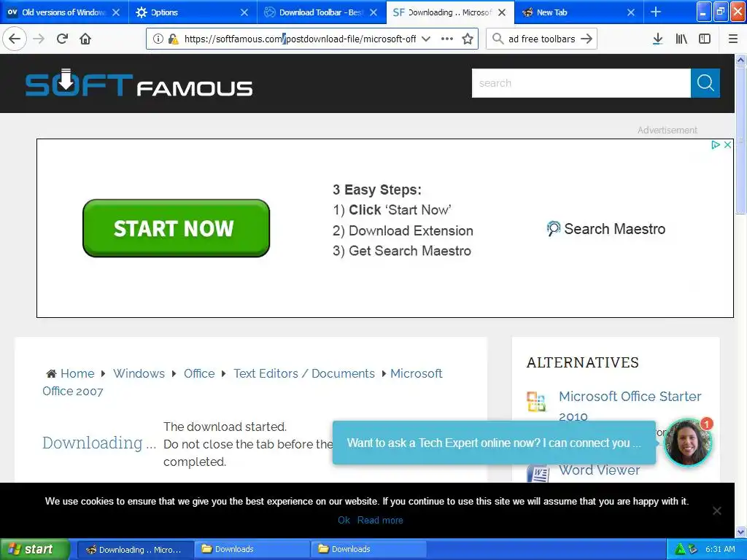Focus the SoftFamous site search field

pyautogui.click(x=581, y=83)
